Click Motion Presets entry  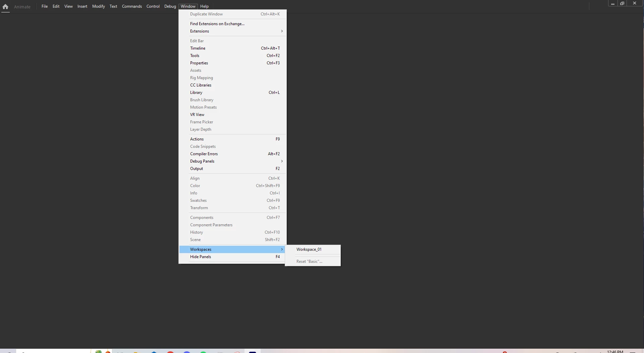232,107
